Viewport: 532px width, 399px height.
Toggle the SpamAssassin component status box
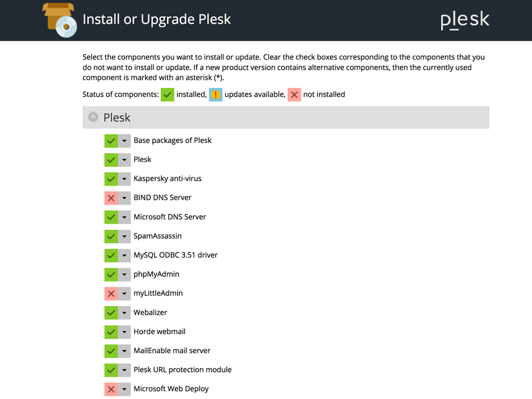tap(111, 236)
